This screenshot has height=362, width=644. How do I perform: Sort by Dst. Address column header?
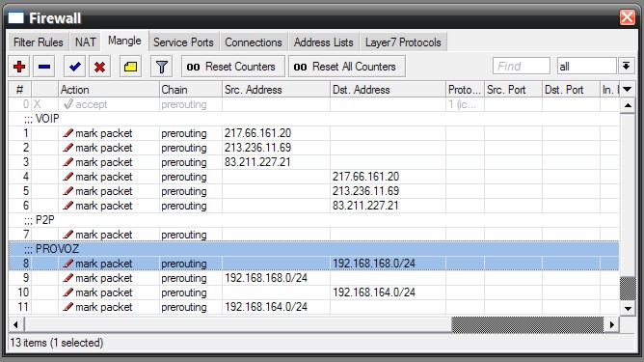[x=388, y=89]
